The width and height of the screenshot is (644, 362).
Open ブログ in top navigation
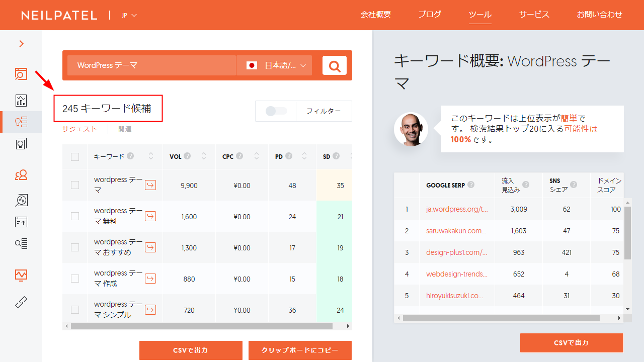tap(430, 15)
